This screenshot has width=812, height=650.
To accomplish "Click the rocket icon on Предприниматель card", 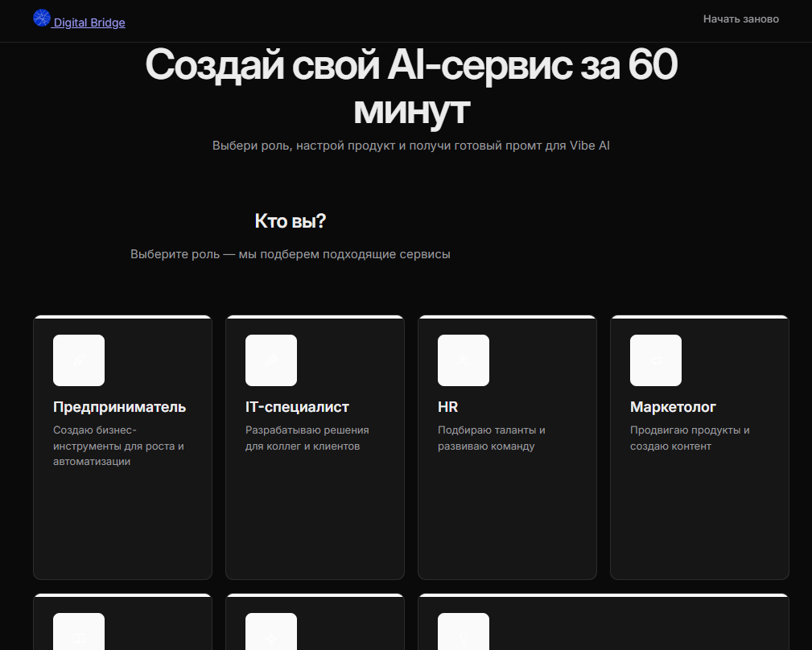I will coord(79,360).
